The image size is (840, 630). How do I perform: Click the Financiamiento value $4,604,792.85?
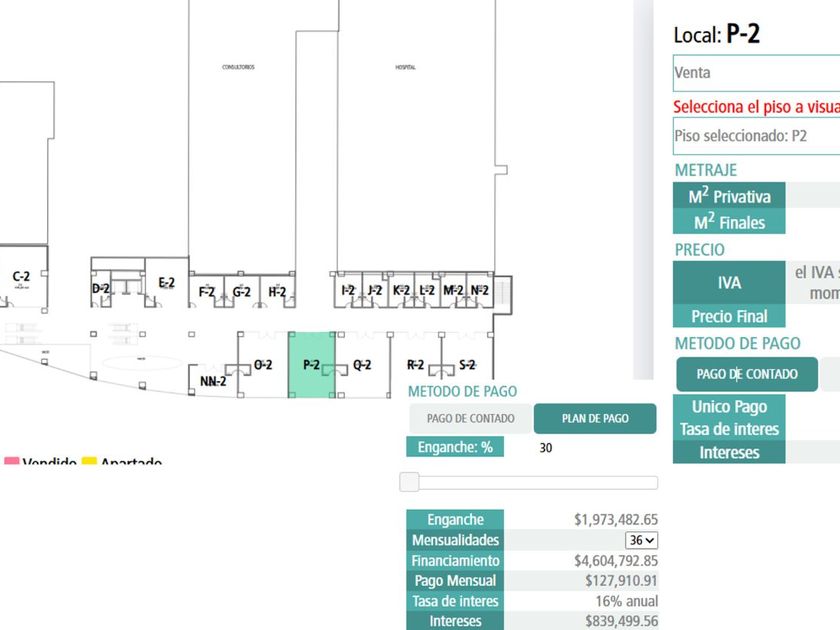click(616, 561)
